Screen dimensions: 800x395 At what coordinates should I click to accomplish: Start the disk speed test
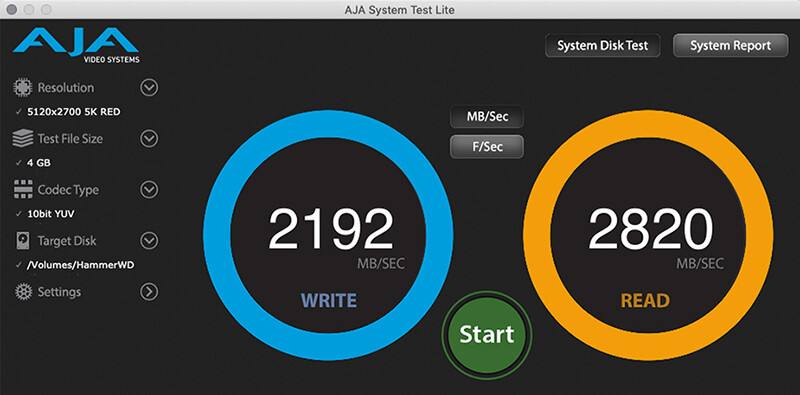[x=487, y=335]
